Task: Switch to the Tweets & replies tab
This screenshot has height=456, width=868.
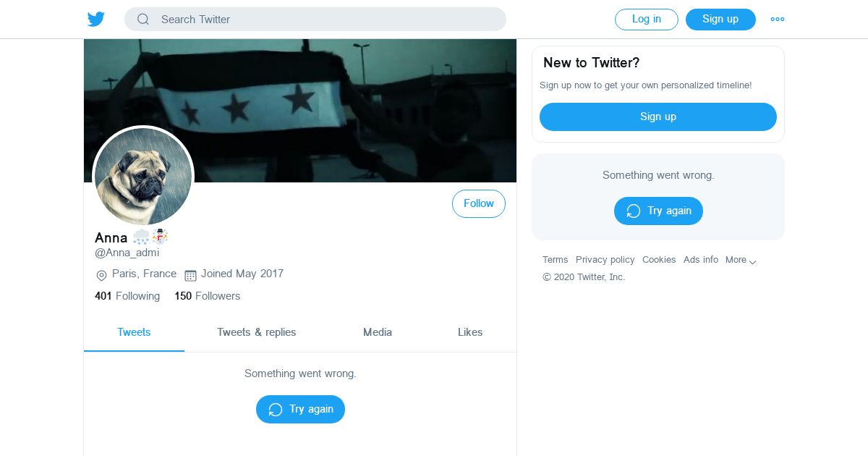Action: click(257, 332)
